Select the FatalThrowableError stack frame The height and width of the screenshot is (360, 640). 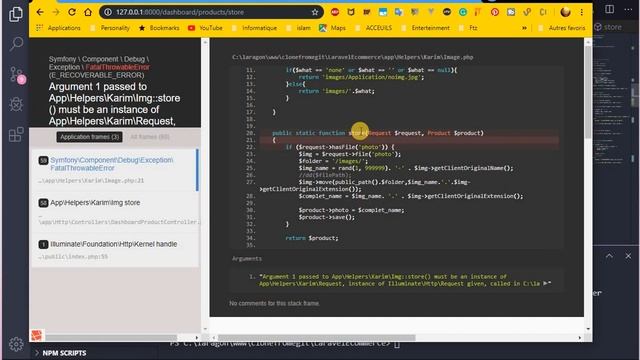click(x=115, y=170)
